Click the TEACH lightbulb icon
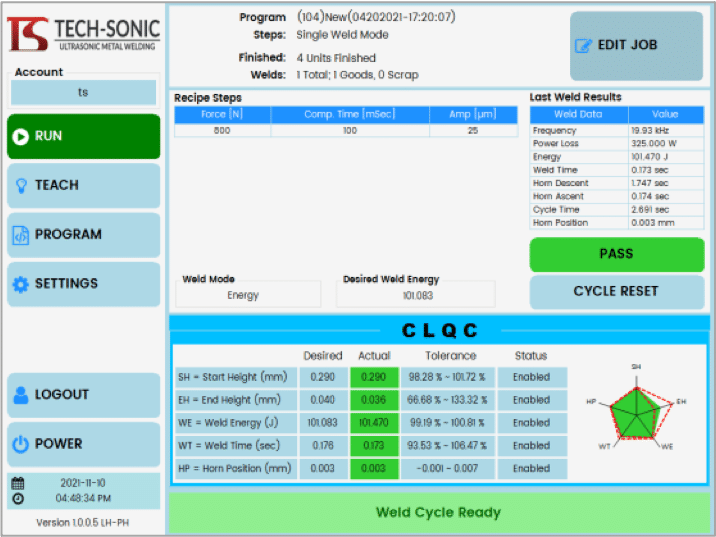 (21, 185)
